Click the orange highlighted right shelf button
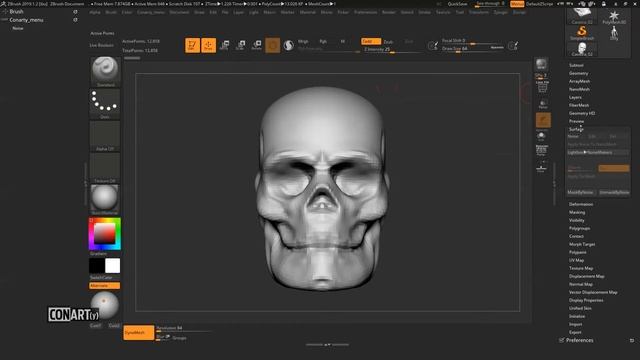 tap(543, 120)
